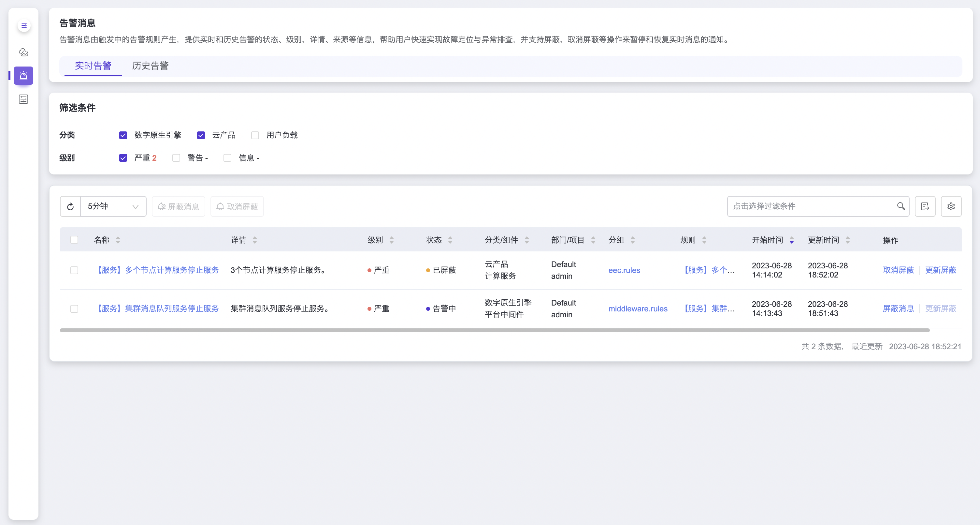Viewport: 980px width, 525px height.
Task: Open the middleware.rules group link
Action: click(x=638, y=308)
